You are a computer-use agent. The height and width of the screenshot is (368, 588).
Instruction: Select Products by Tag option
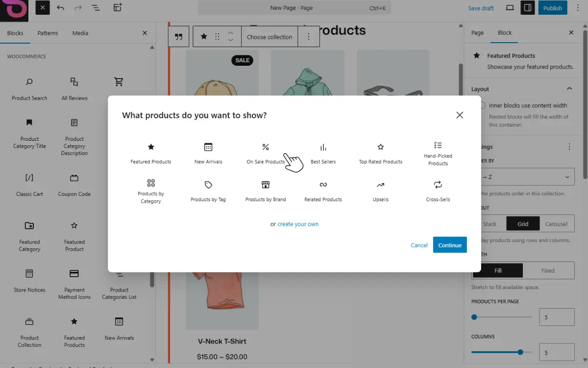(x=208, y=191)
